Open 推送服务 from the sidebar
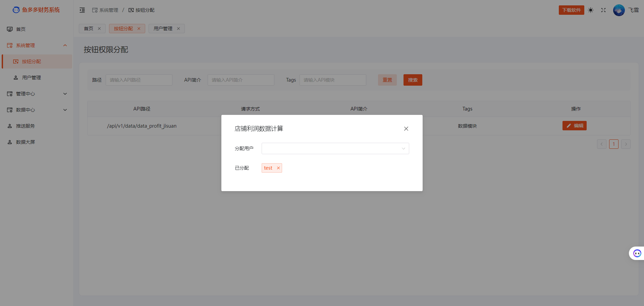This screenshot has height=306, width=644. (25, 126)
